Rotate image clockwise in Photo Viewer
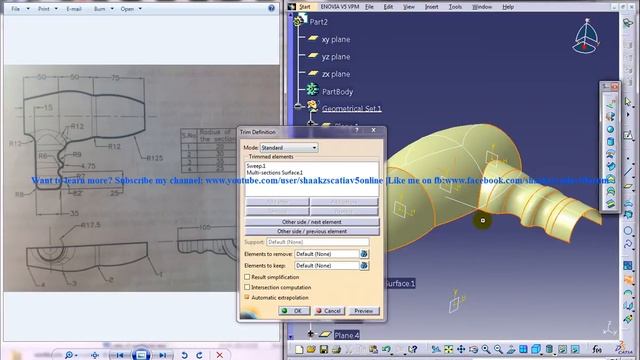 coord(199,355)
